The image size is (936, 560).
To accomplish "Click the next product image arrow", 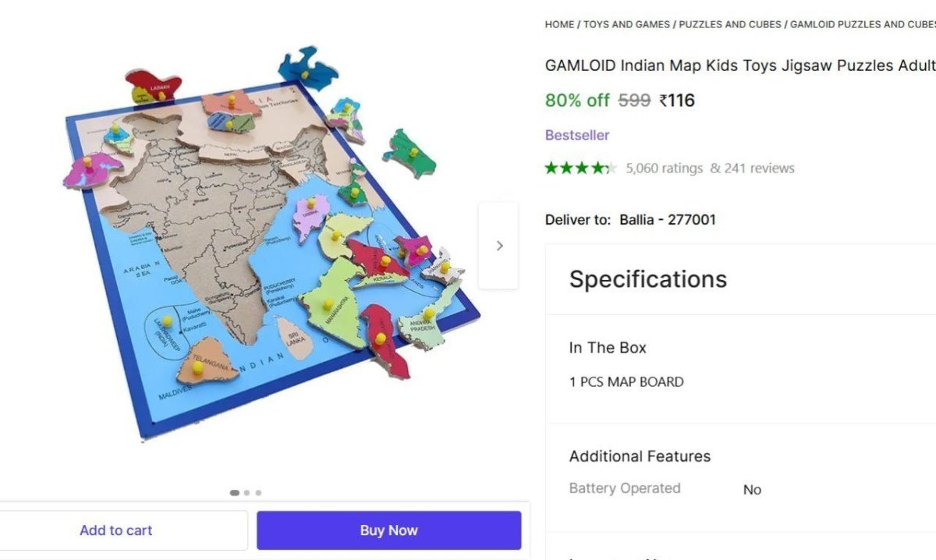I will (499, 245).
